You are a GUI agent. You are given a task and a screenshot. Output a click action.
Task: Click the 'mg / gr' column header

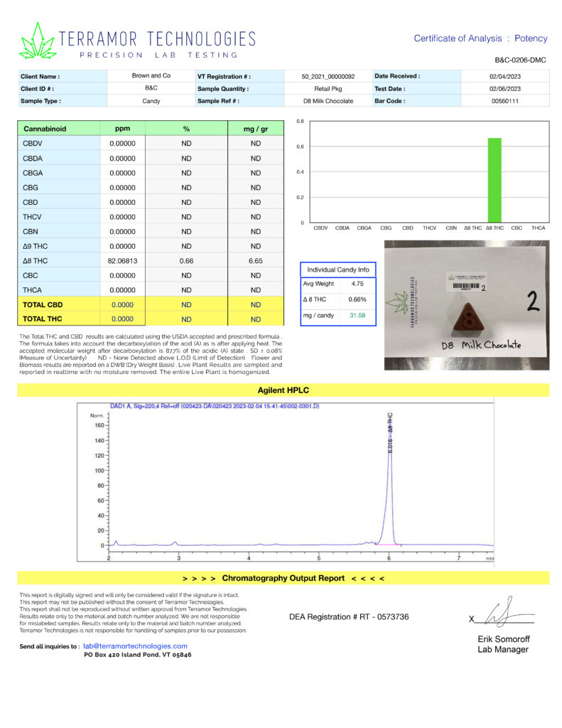[x=256, y=129]
